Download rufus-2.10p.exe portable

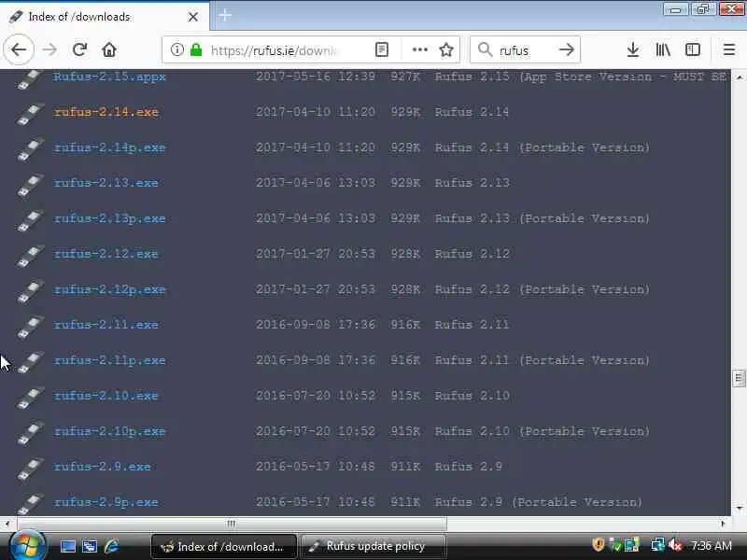click(x=109, y=431)
